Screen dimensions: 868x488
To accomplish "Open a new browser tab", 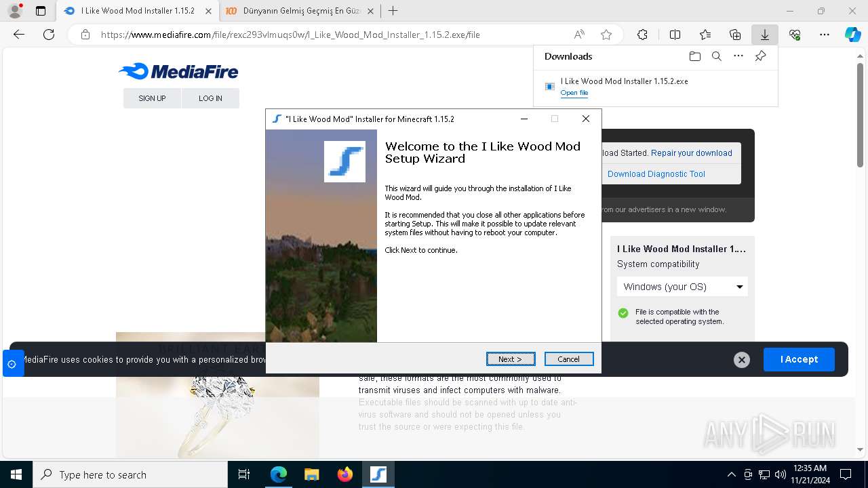I will (x=393, y=11).
